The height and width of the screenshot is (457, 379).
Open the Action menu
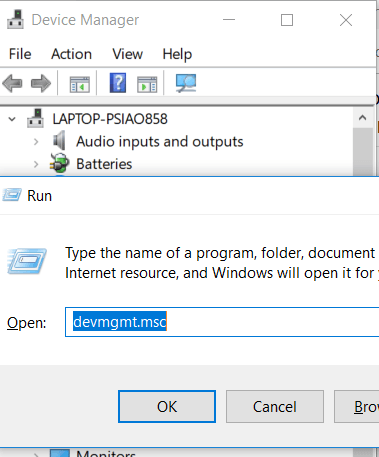(x=71, y=54)
